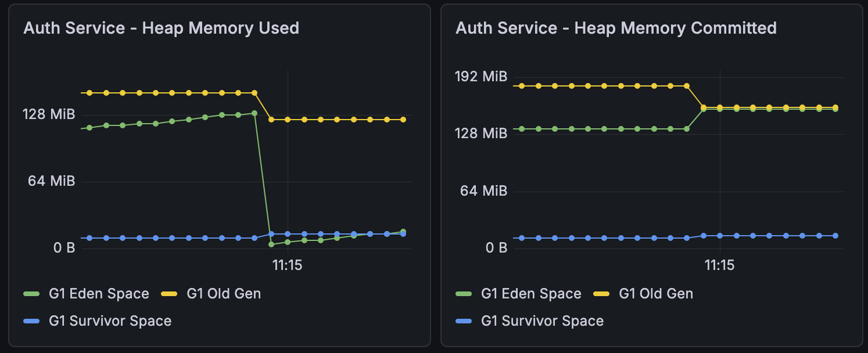Click Eden Space peak point before the drop in Used chart
The width and height of the screenshot is (868, 353).
coord(254,113)
